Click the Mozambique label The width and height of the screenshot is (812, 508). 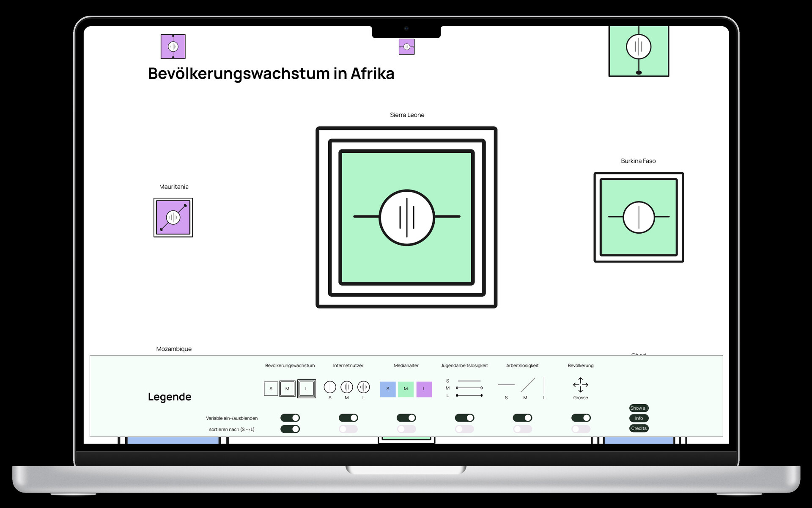pos(174,349)
